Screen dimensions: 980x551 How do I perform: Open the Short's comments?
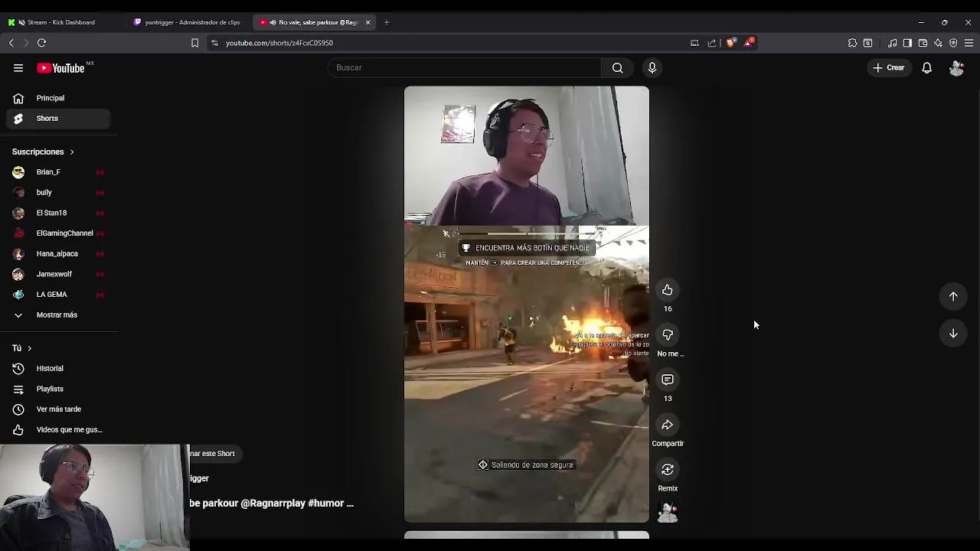[x=668, y=380]
